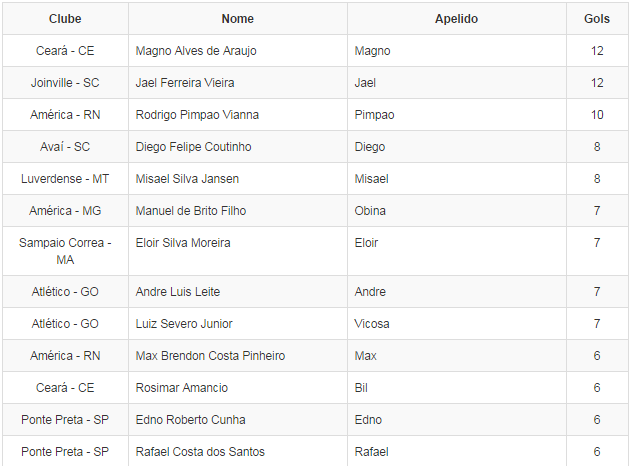This screenshot has height=466, width=631.
Task: Select the Jael Ferreira Vieira name cell
Action: click(x=185, y=83)
